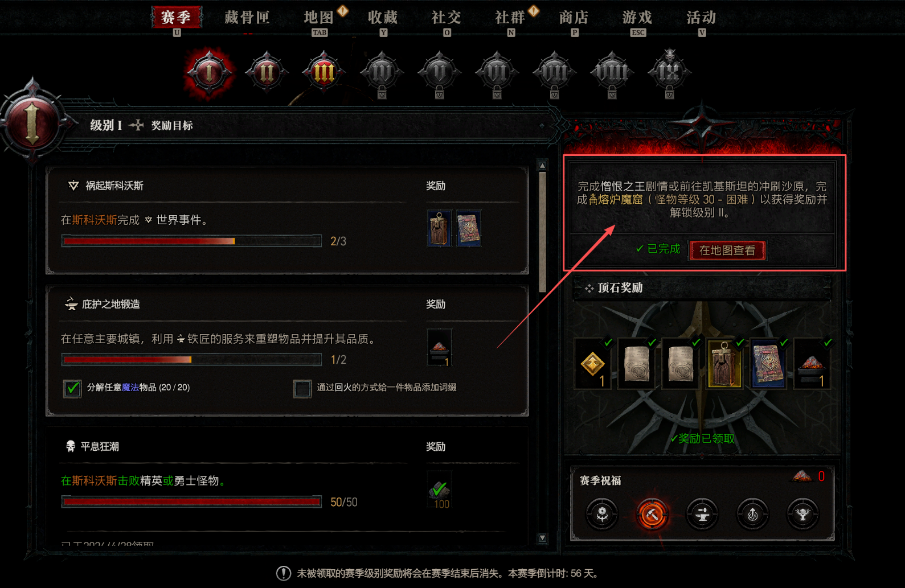The image size is (905, 588).
Task: Toggle 分解任意魔法物品 checkbox
Action: 72,388
